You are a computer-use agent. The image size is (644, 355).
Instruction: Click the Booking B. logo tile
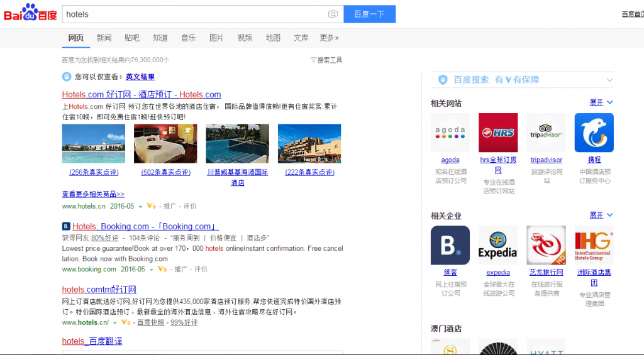point(450,245)
